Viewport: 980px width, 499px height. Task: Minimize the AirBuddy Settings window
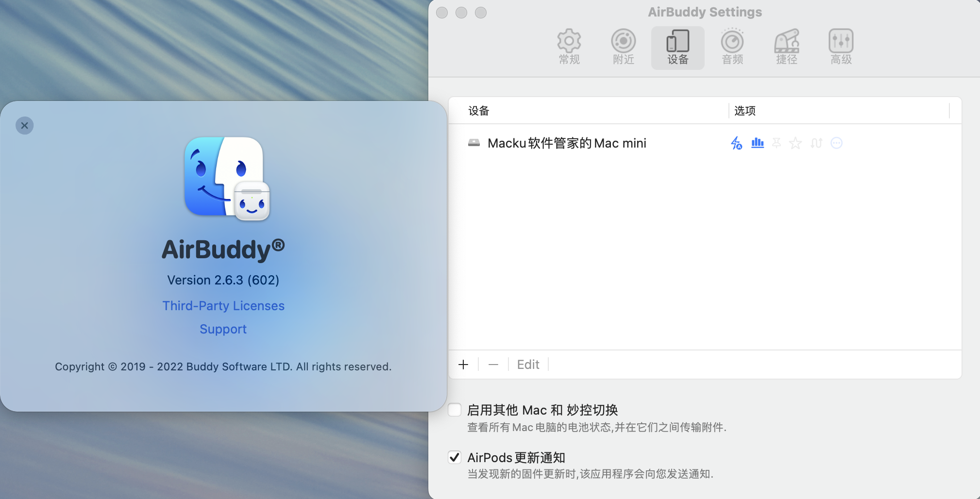tap(461, 13)
